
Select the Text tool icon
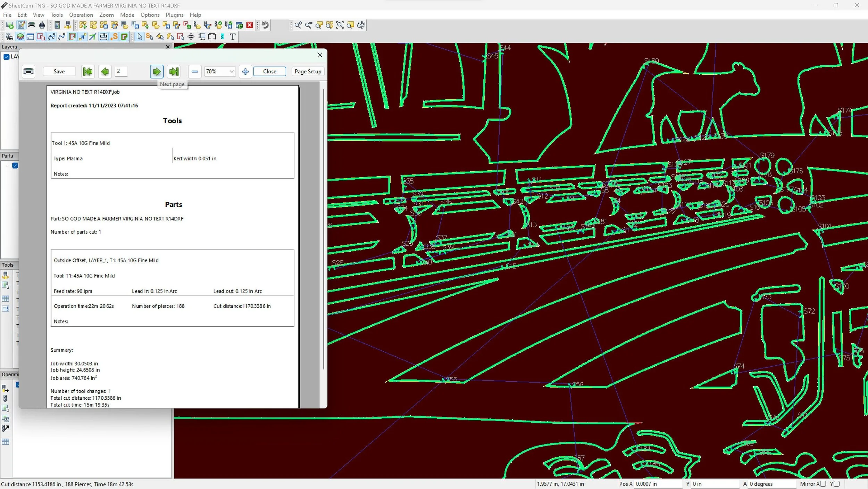tap(233, 37)
